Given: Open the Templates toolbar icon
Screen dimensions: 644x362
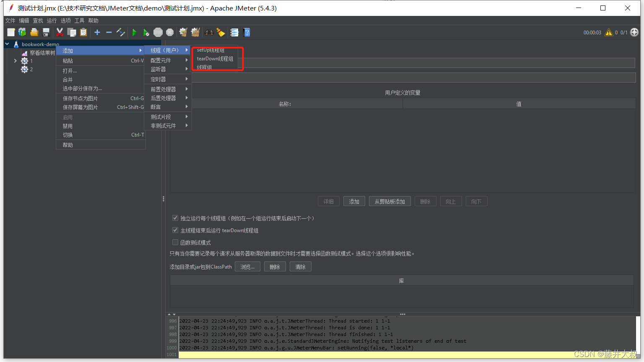Looking at the screenshot, I should pyautogui.click(x=22, y=32).
